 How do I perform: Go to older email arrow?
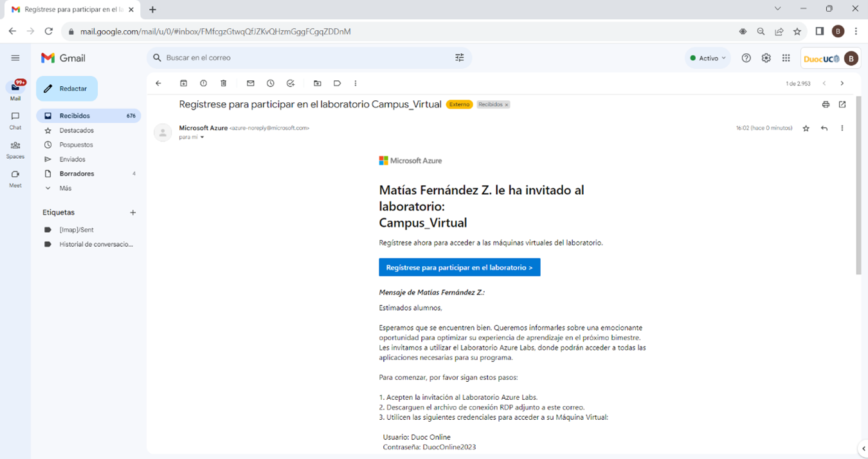pyautogui.click(x=842, y=84)
